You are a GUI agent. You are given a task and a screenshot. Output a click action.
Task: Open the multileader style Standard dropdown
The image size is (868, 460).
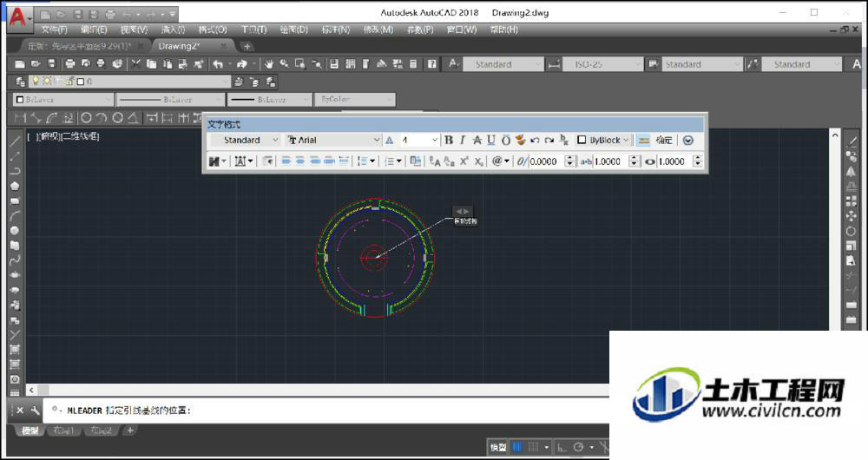(801, 64)
